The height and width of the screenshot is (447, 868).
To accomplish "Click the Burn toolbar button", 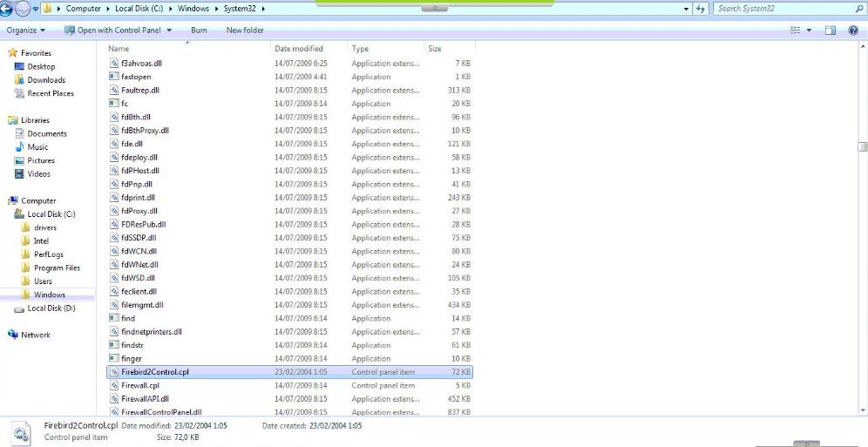I will click(199, 30).
